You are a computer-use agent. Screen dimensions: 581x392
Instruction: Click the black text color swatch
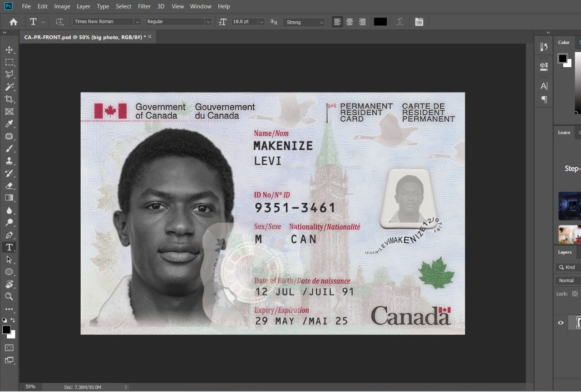click(380, 22)
